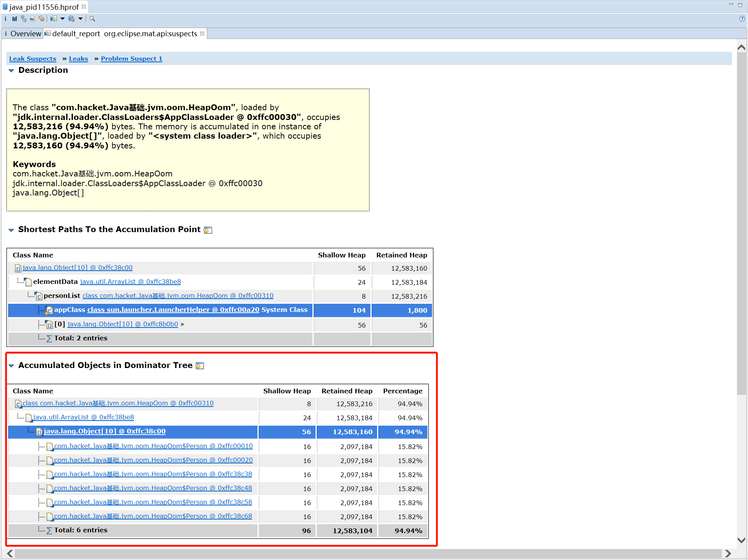Switch to the Overview tab
748x560 pixels.
[x=23, y=33]
